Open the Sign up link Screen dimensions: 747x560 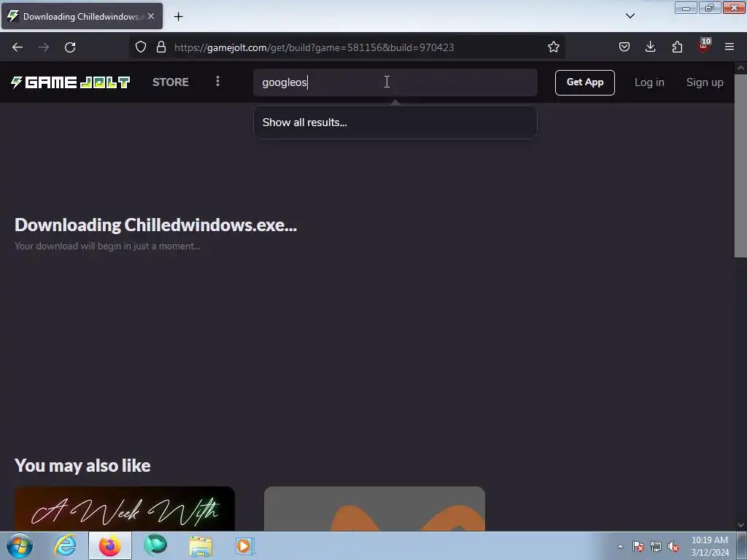click(x=705, y=82)
